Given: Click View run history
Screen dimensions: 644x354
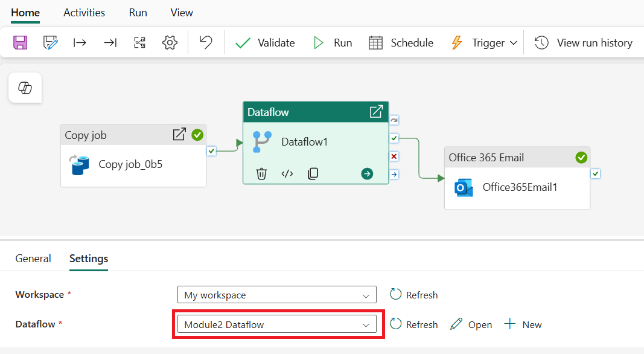Looking at the screenshot, I should (x=583, y=43).
